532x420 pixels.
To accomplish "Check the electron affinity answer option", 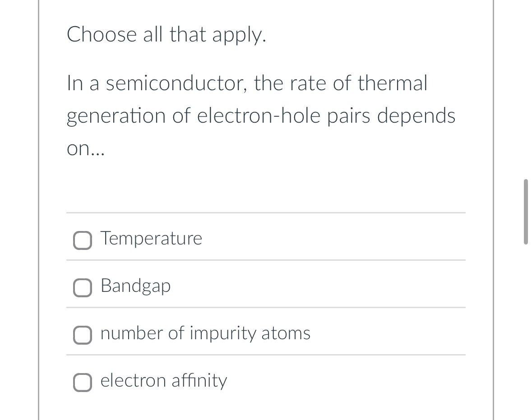I will click(x=83, y=382).
